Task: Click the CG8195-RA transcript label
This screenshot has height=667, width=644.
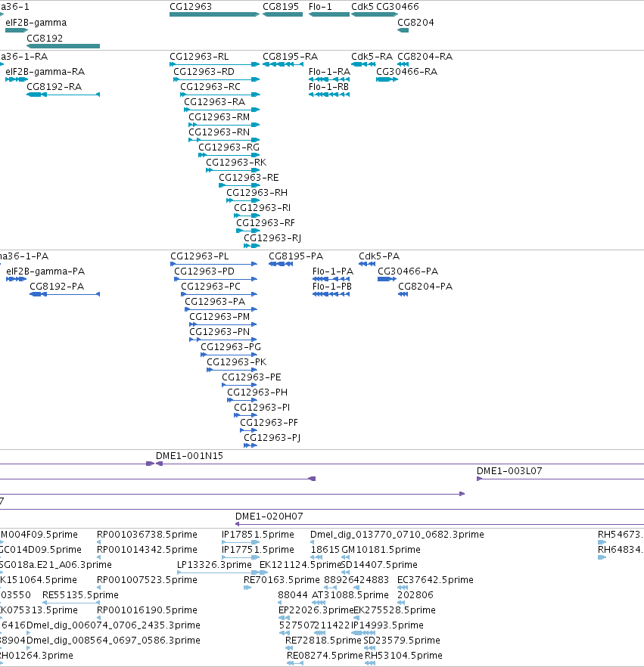Action: 290,56
